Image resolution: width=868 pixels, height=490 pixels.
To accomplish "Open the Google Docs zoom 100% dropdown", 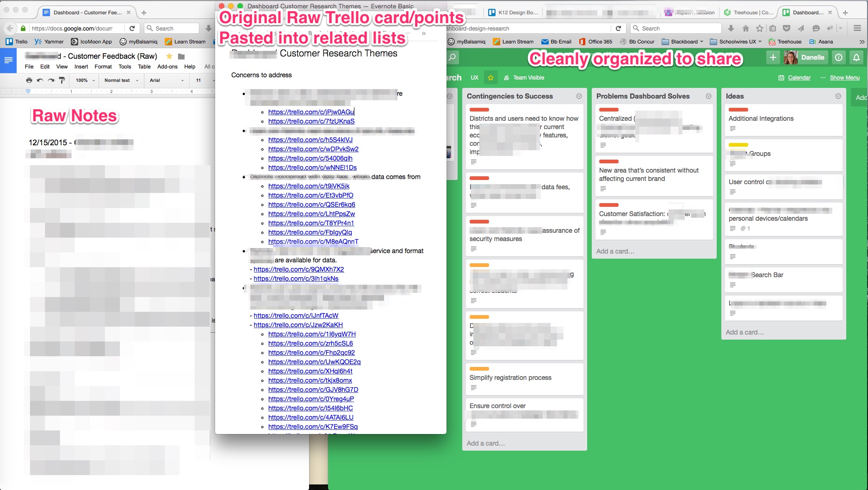I will click(x=85, y=81).
